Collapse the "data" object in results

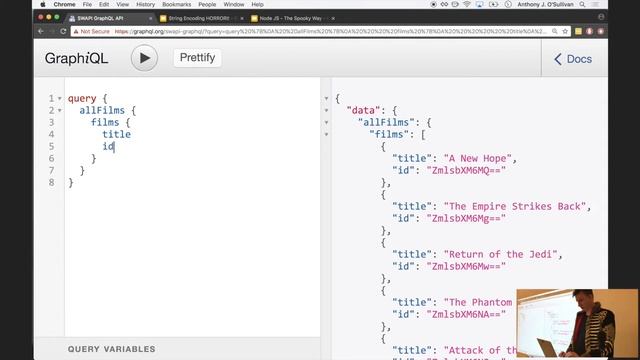tap(326, 111)
